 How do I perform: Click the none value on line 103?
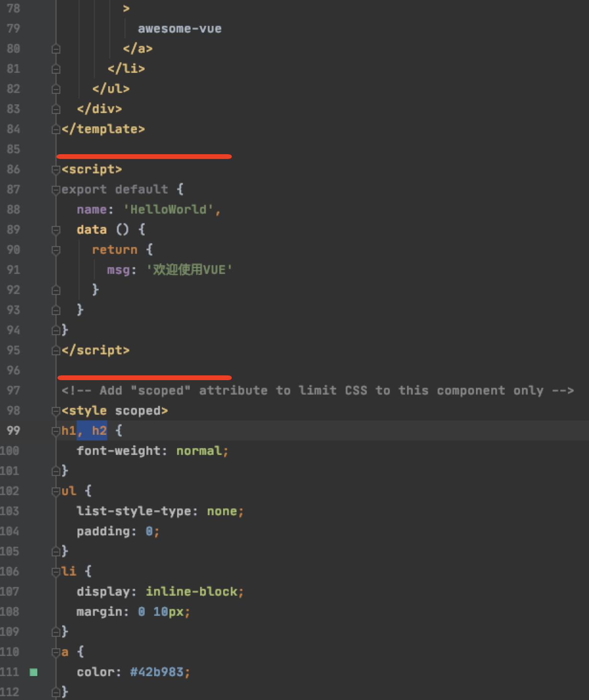(222, 511)
